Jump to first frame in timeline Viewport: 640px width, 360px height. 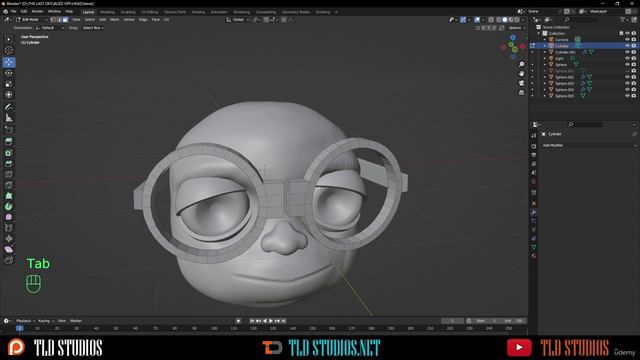(x=252, y=321)
